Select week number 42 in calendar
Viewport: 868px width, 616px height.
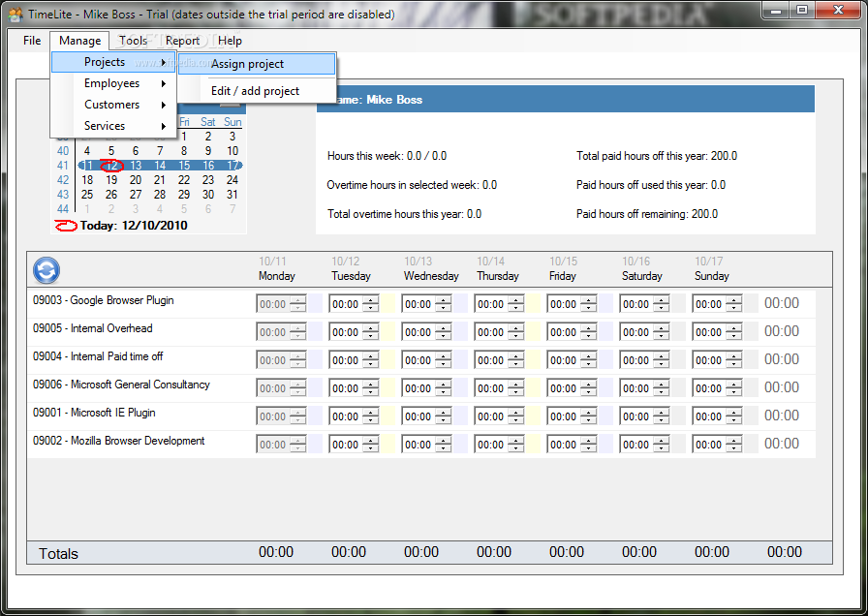click(x=63, y=180)
